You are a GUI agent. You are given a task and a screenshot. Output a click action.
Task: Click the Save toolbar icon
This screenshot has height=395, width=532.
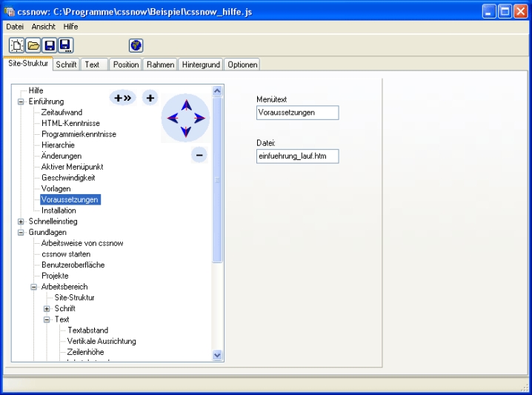pos(50,46)
